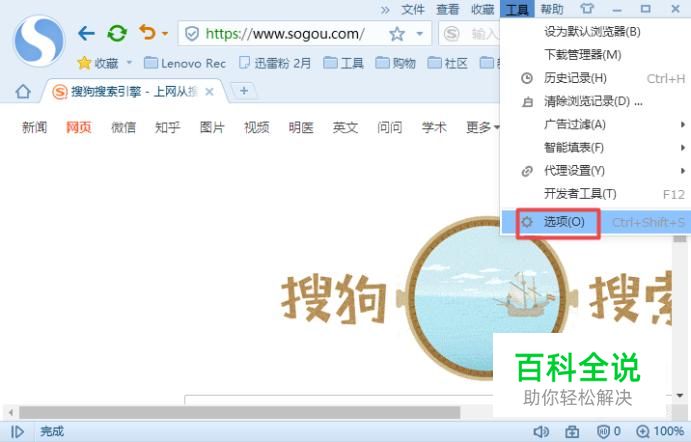This screenshot has width=691, height=442.
Task: Click the horizontal scrollbar thumb
Action: (x=239, y=413)
